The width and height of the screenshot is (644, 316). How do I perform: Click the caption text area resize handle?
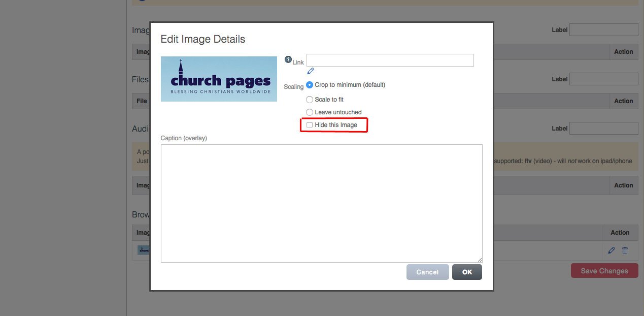479,259
